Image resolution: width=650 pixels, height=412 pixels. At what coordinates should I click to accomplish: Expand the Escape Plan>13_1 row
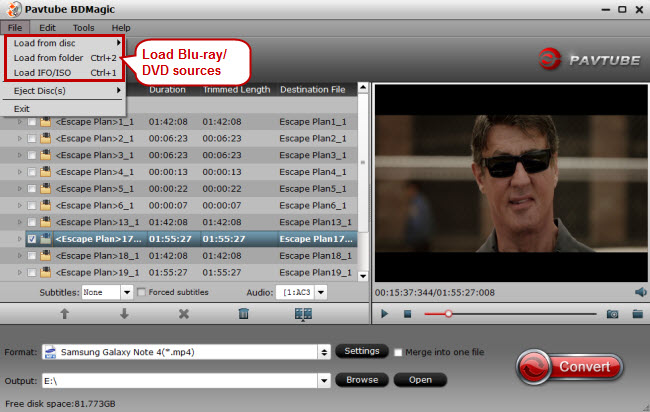click(x=19, y=222)
